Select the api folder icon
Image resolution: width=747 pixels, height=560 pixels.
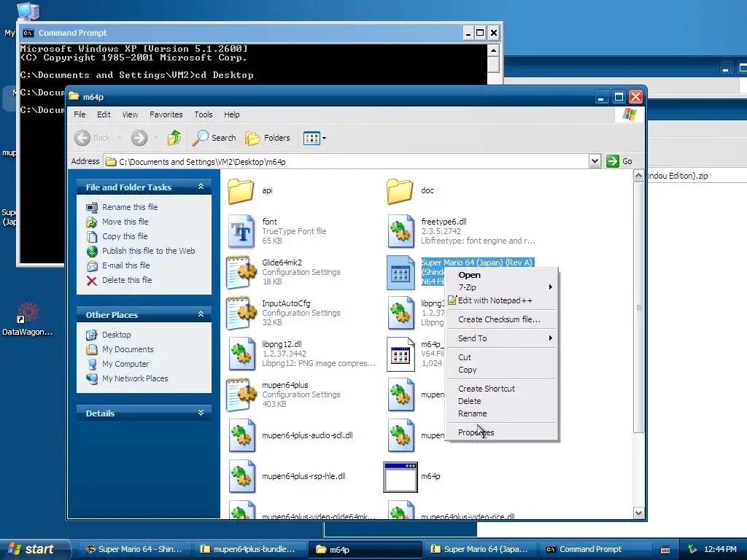click(241, 191)
